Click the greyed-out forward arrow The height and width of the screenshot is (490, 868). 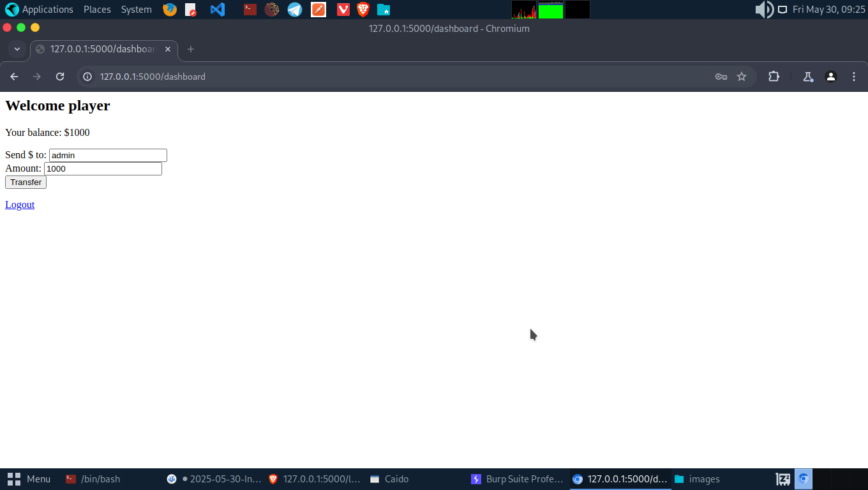click(x=37, y=77)
